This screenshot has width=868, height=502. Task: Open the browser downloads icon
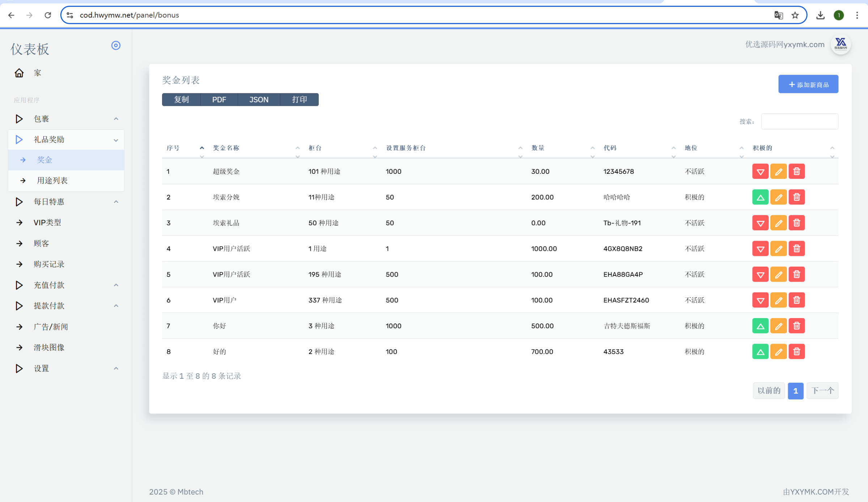[x=820, y=15]
